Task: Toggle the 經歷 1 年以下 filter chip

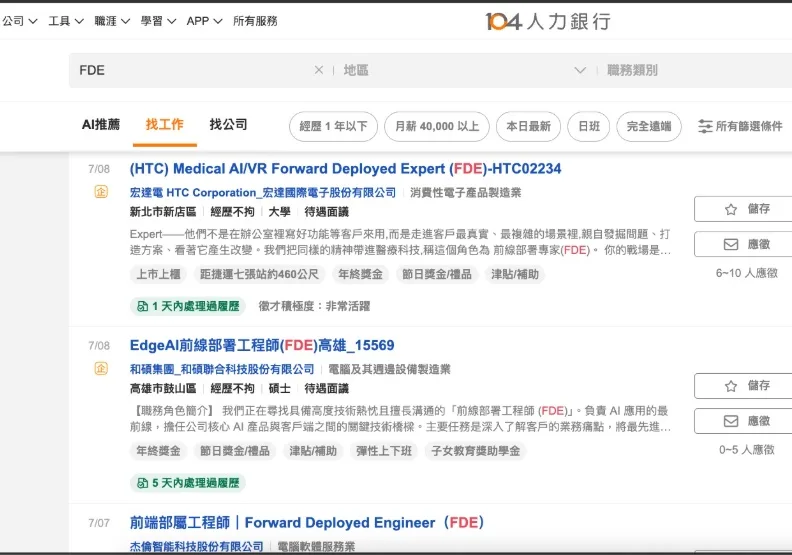Action: point(333,126)
